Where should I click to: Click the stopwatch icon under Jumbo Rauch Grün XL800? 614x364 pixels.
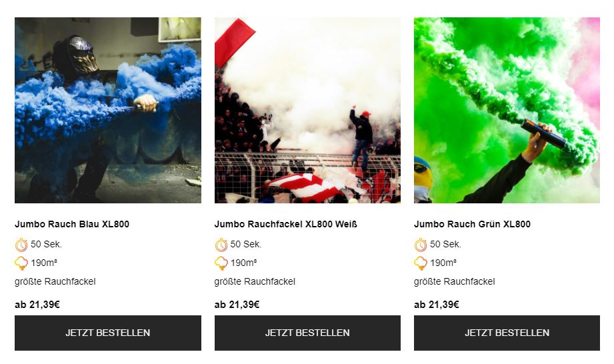pyautogui.click(x=421, y=245)
